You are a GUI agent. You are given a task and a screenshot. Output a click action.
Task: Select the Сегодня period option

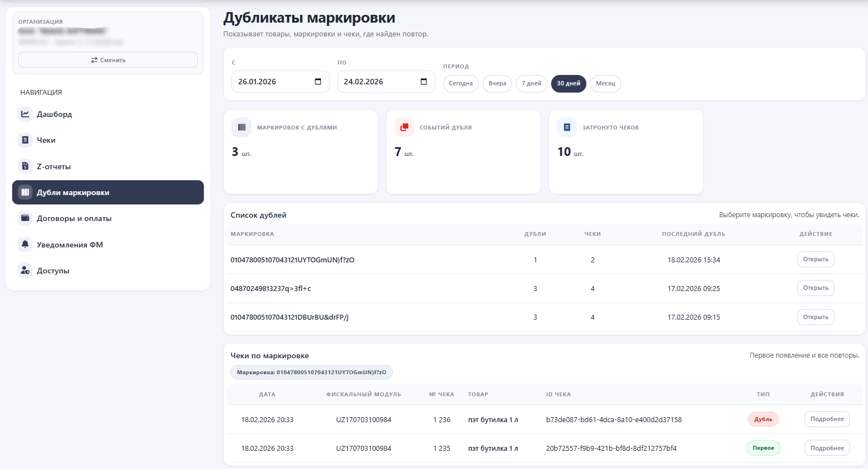pyautogui.click(x=461, y=84)
